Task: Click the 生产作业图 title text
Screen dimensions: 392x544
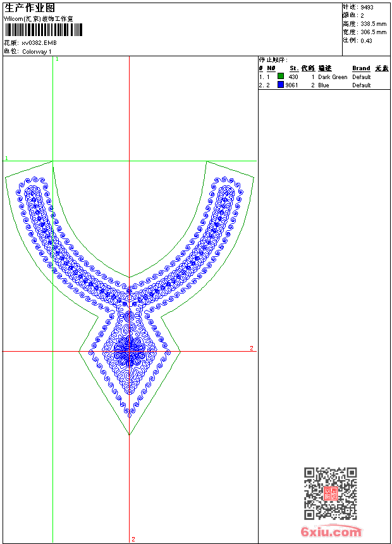Action: [x=30, y=8]
